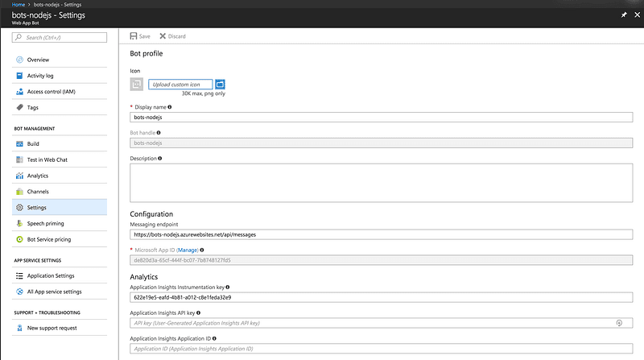Click the Instrumentation key field

(x=381, y=297)
